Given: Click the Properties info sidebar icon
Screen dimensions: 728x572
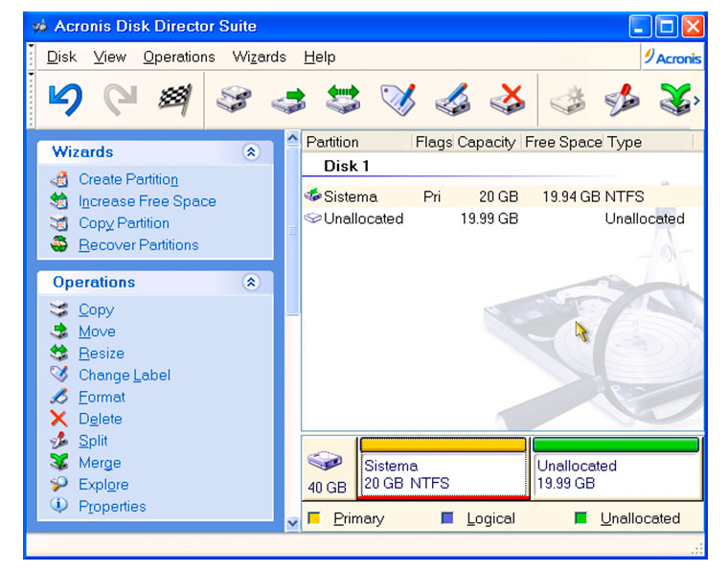Looking at the screenshot, I should click(x=59, y=505).
